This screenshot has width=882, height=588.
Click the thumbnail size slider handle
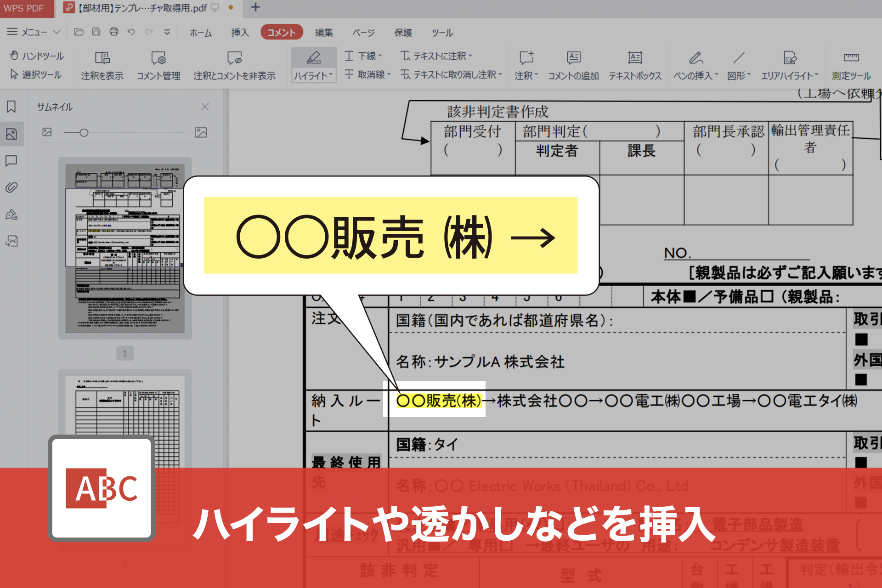point(85,132)
